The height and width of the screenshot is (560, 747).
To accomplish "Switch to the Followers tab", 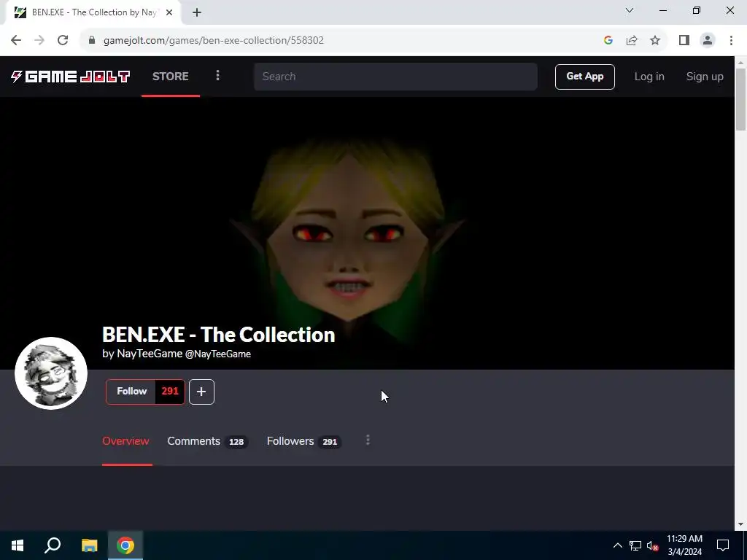I will tap(303, 441).
